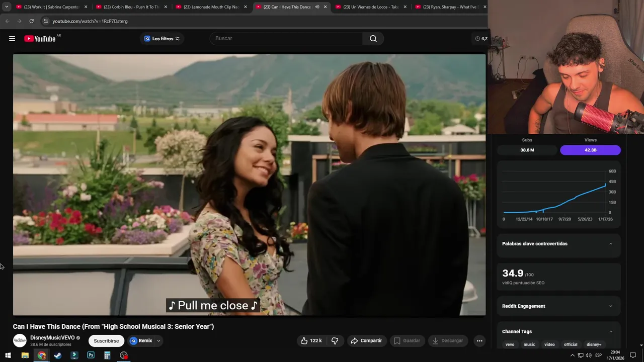Open the 20:04 clock and calendar
The image size is (644, 362).
(x=615, y=355)
